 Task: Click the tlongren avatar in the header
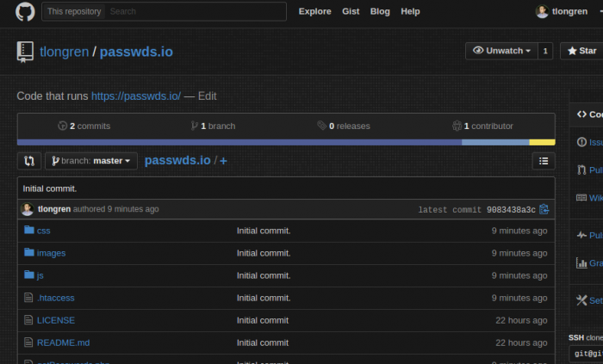(542, 11)
